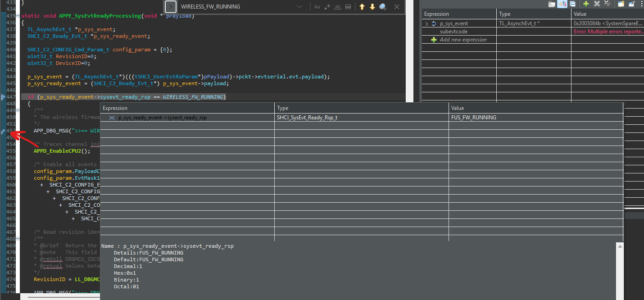
Task: Click the breakpoint marker on line 452
Action: tap(3, 131)
